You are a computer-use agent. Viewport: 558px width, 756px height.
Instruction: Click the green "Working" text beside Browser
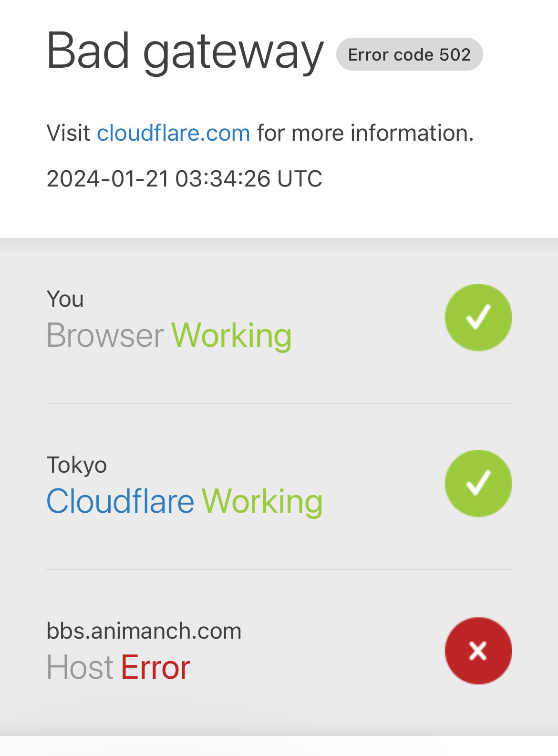tap(231, 336)
